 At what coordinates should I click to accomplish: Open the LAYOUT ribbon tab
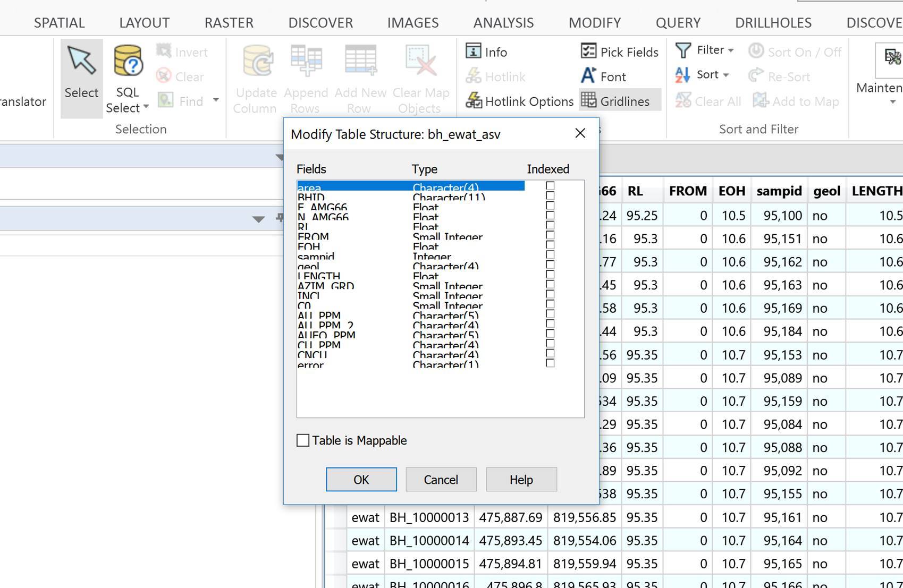145,23
